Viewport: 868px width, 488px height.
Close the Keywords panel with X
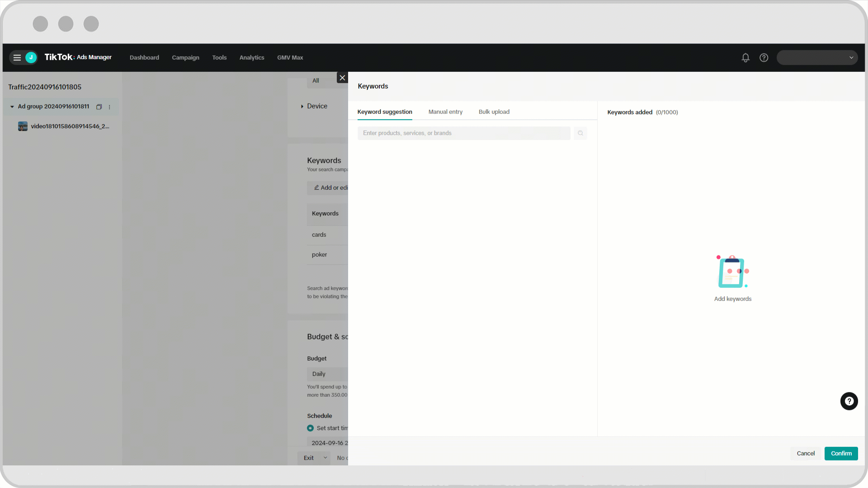tap(342, 78)
